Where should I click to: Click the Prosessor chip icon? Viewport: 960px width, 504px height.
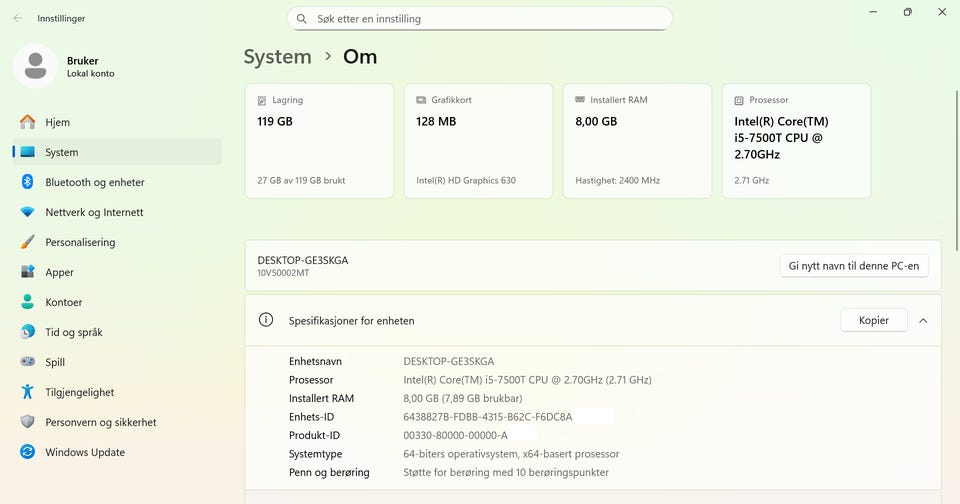[x=739, y=100]
